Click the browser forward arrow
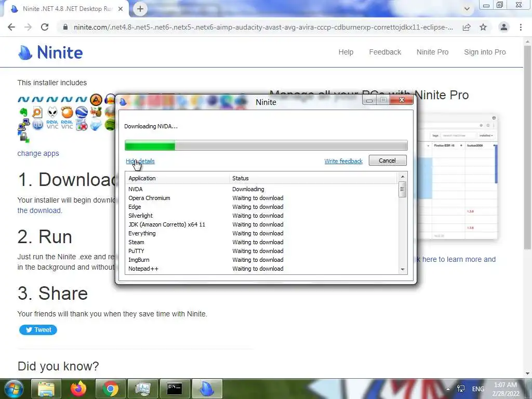Screen dimensions: 532x399 click(28, 27)
